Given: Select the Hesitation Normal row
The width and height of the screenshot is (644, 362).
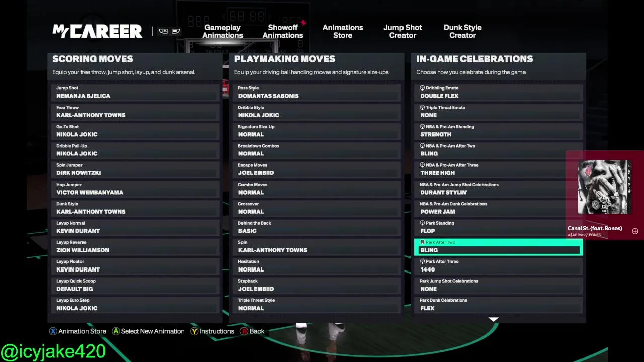Looking at the screenshot, I should click(317, 266).
